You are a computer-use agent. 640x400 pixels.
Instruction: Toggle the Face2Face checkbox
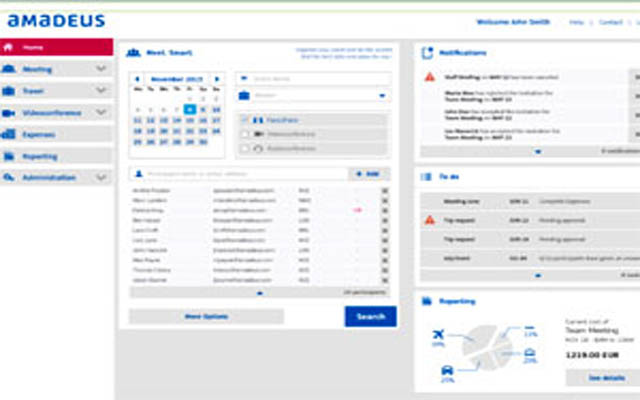point(245,120)
